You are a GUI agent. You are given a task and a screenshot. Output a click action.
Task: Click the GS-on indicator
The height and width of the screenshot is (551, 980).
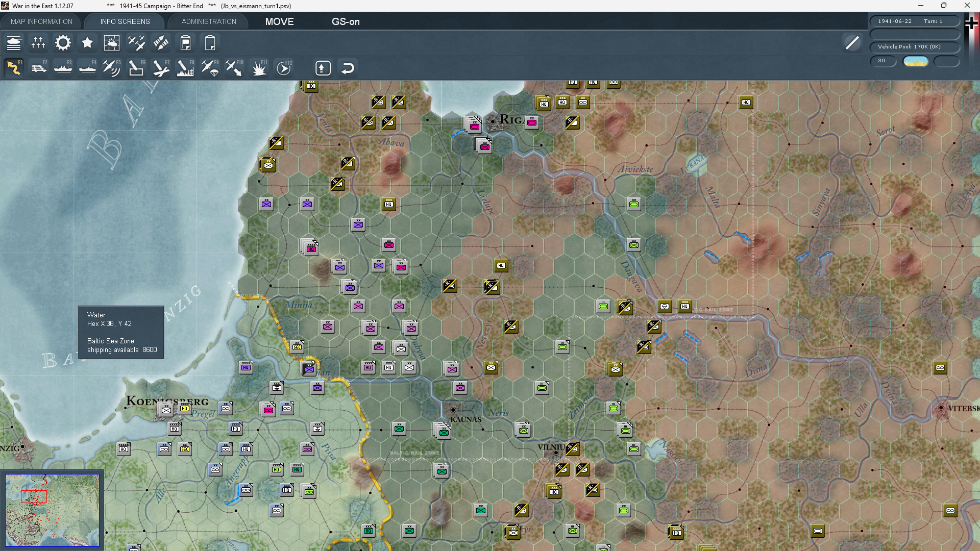346,21
